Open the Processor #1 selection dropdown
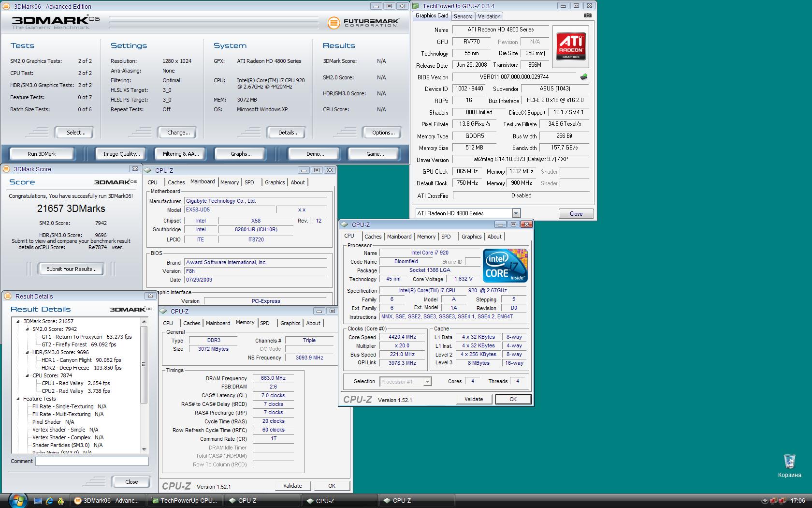The width and height of the screenshot is (812, 508). tap(427, 382)
